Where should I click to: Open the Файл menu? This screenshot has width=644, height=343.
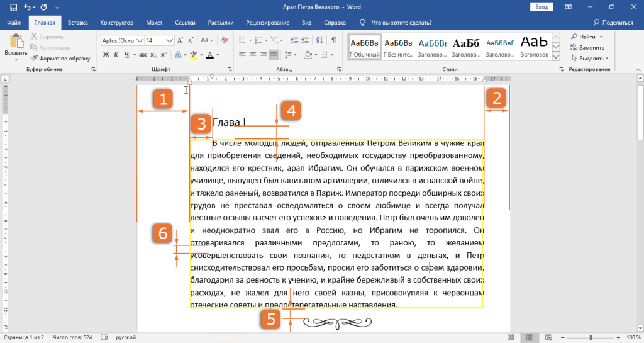click(14, 23)
